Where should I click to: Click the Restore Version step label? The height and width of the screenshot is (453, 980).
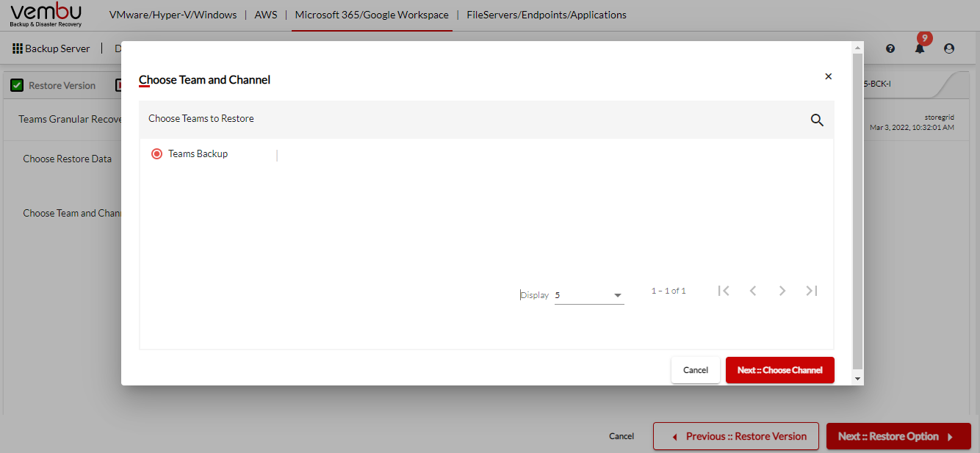pos(62,85)
